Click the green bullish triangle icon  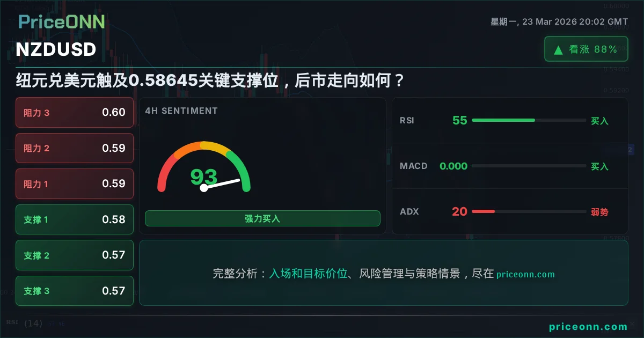[558, 50]
